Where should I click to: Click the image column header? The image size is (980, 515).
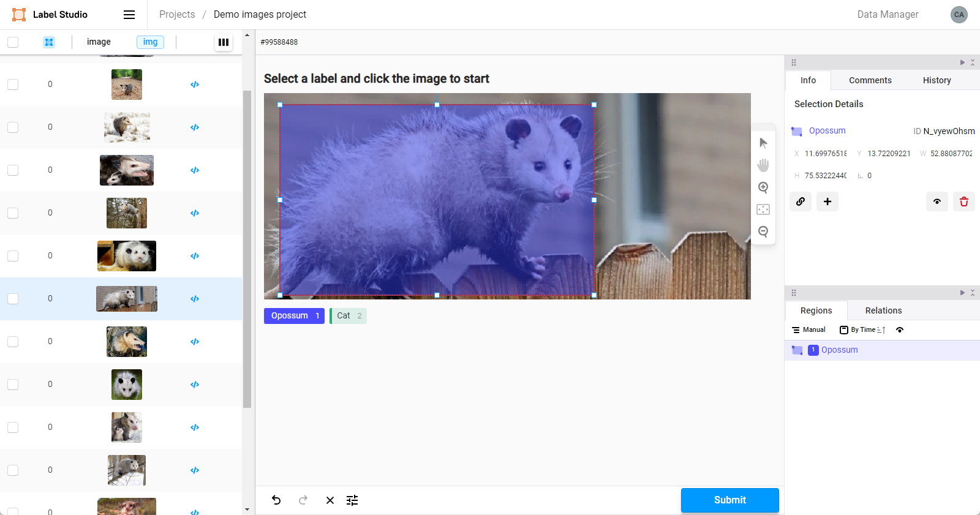99,42
